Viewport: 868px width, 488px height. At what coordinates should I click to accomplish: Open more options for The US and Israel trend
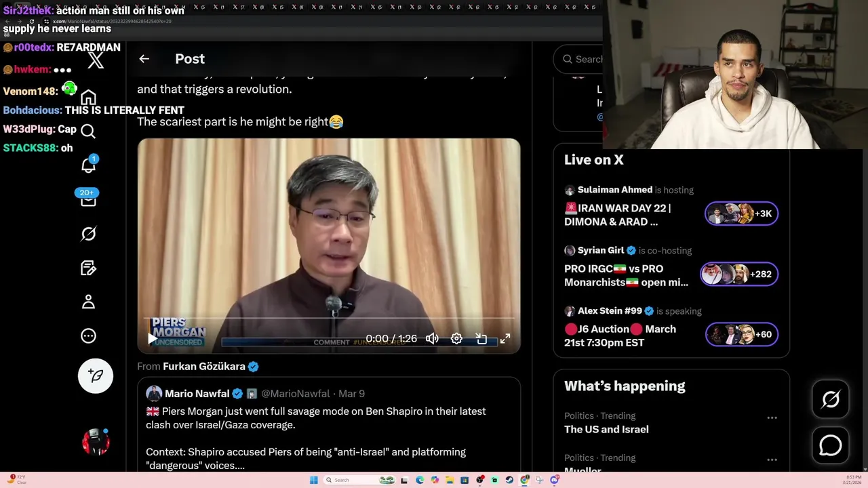coord(772,418)
